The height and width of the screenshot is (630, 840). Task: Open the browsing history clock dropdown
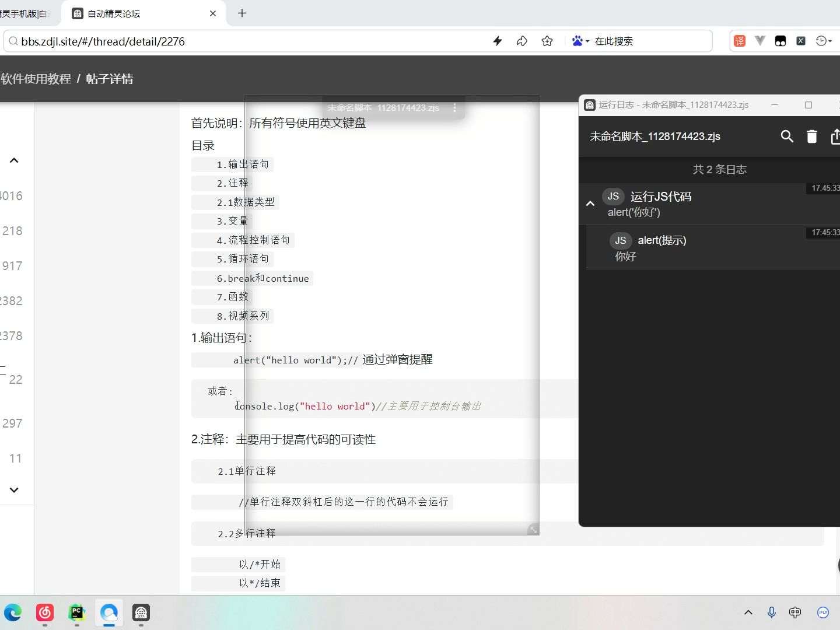[x=824, y=41]
